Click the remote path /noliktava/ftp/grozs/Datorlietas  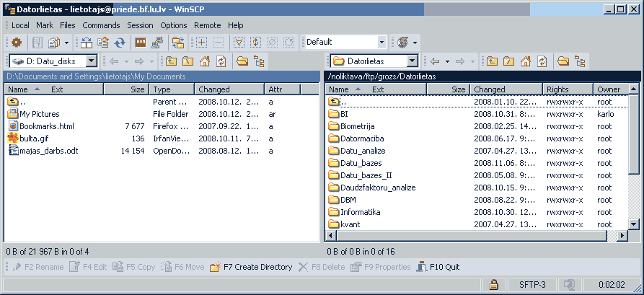382,76
